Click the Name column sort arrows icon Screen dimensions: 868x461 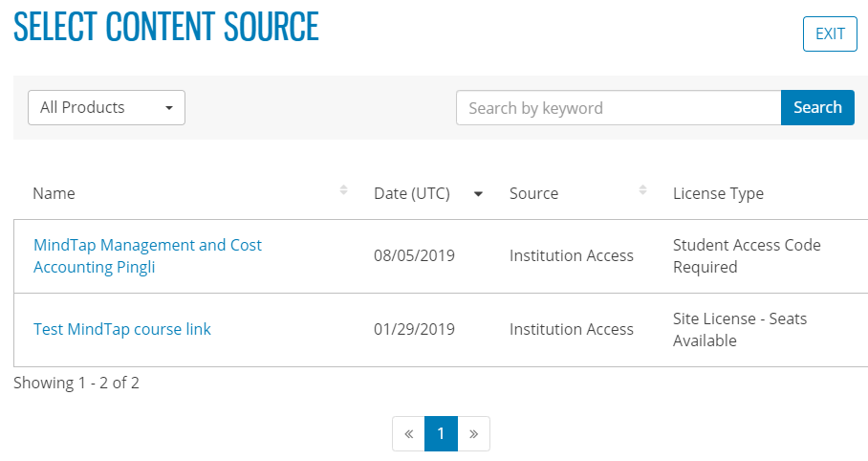pos(343,190)
